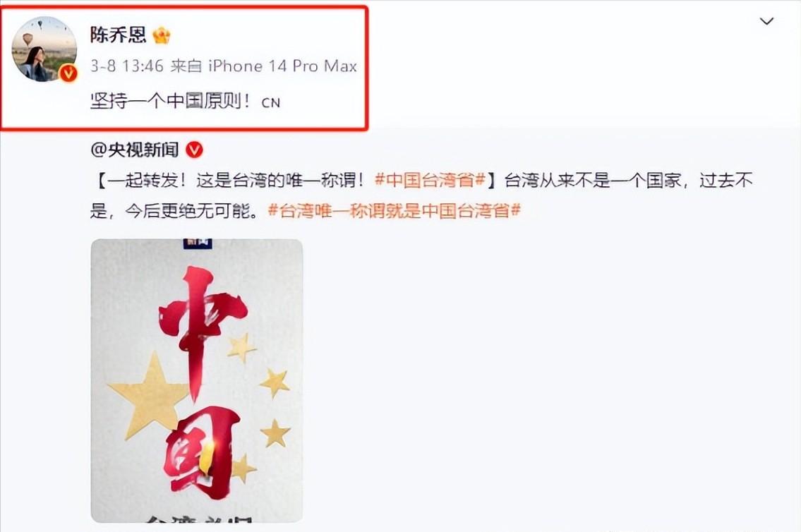
Task: Open the #中国台湾省# hashtag
Action: coord(430,180)
